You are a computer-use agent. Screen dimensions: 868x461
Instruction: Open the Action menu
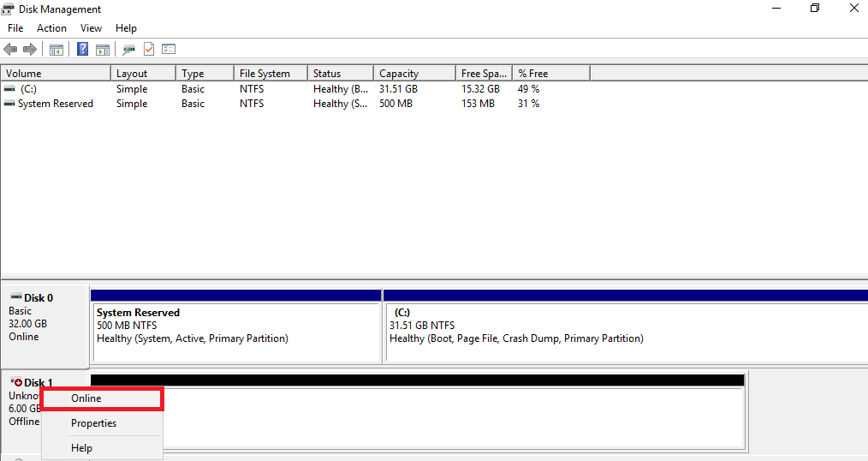[51, 28]
